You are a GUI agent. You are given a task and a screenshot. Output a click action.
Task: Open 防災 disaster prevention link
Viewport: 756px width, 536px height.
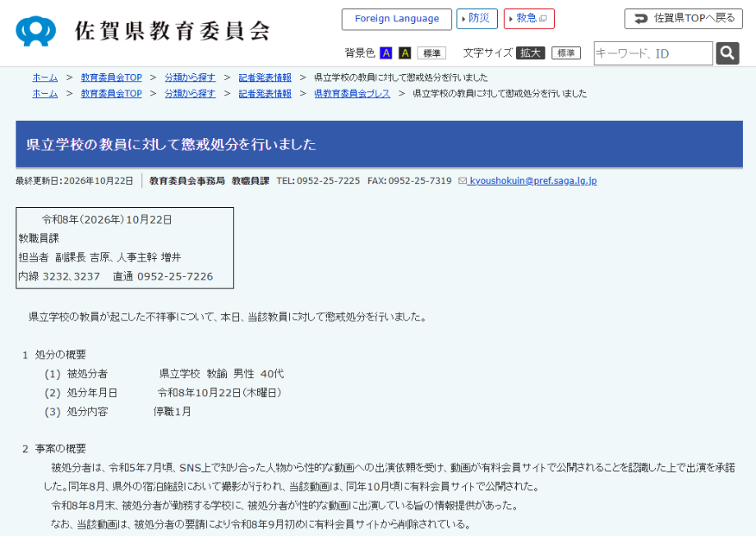tap(477, 19)
